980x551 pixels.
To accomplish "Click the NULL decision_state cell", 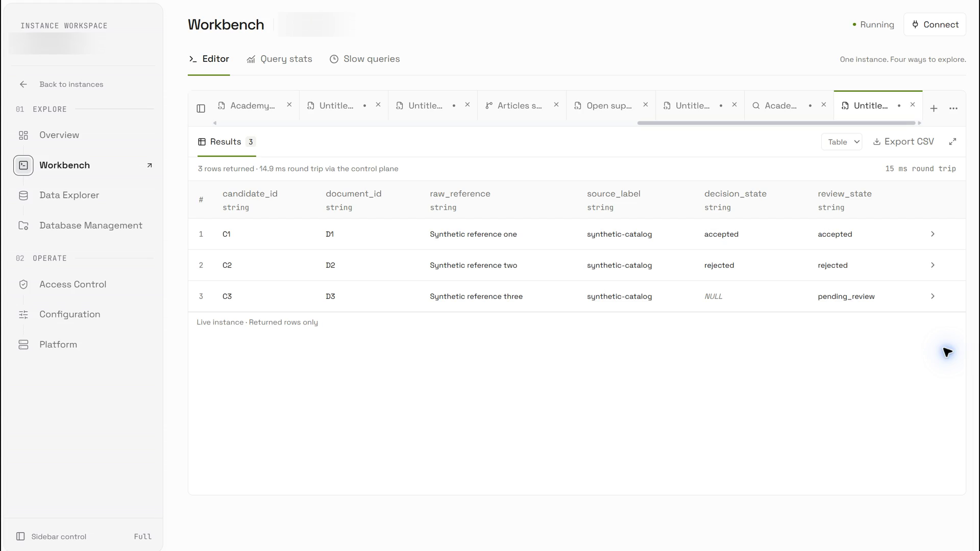I will 713,296.
